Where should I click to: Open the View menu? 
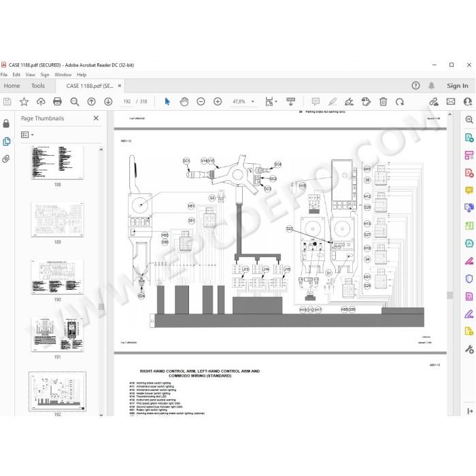pos(30,75)
